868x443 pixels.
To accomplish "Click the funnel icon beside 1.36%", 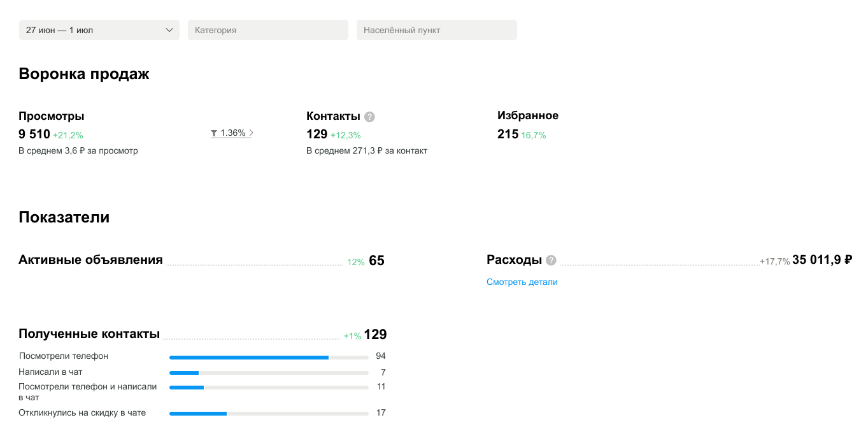I will (x=215, y=133).
